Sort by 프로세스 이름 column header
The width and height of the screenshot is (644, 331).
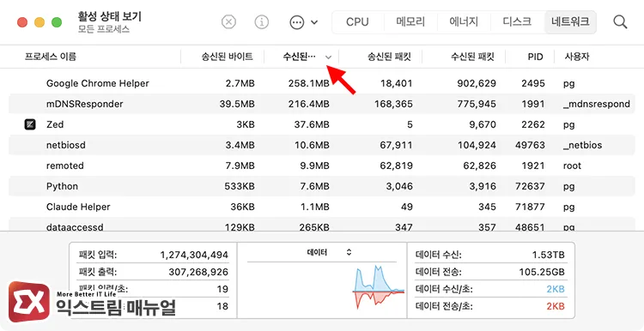click(x=50, y=57)
